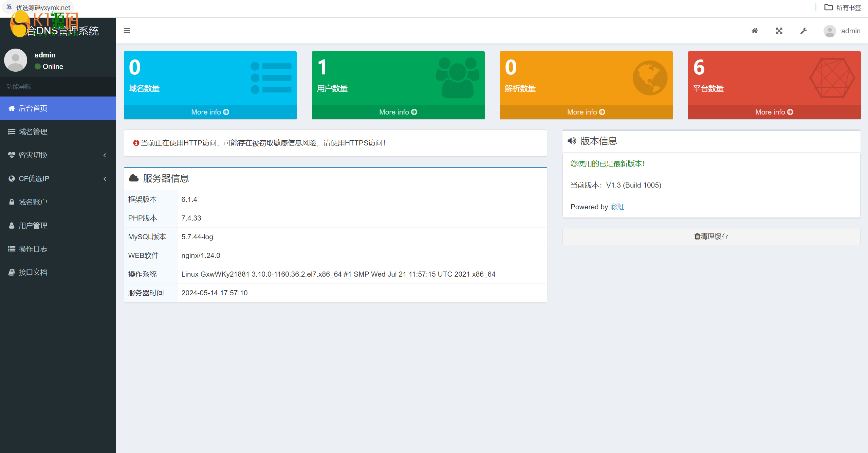Viewport: 868px width, 453px height.
Task: Click the 清理缓存 button
Action: click(711, 236)
